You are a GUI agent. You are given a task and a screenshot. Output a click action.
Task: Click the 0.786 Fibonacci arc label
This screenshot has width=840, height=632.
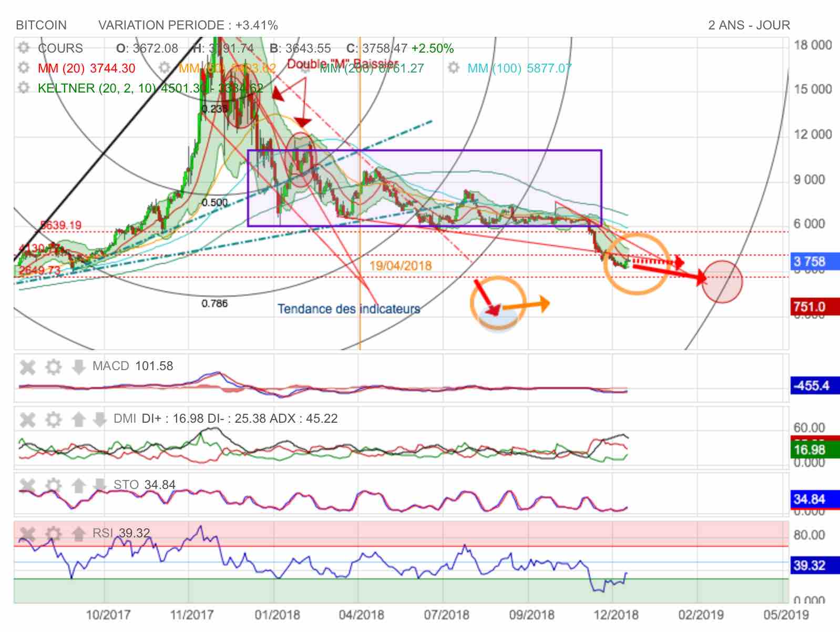coord(214,303)
